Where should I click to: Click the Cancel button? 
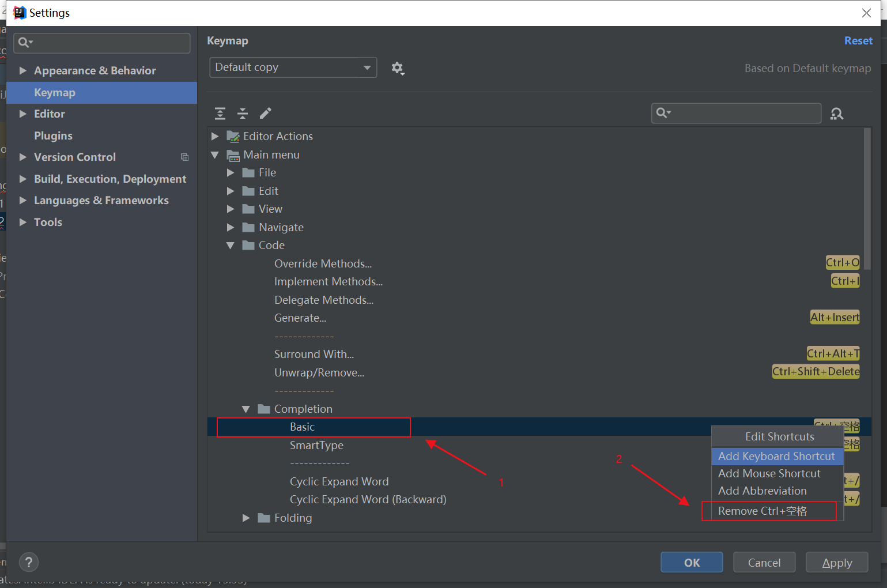tap(764, 562)
